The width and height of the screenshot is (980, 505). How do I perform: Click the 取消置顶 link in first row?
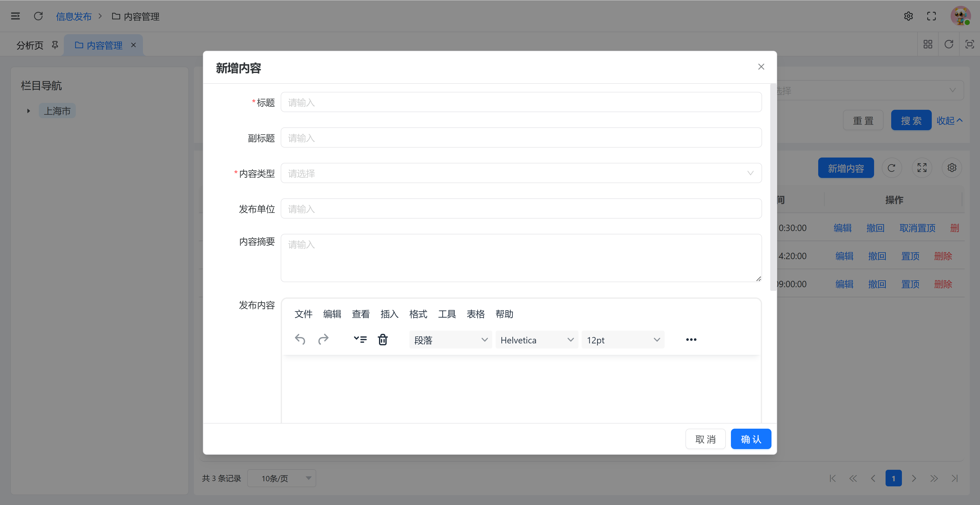pyautogui.click(x=917, y=228)
